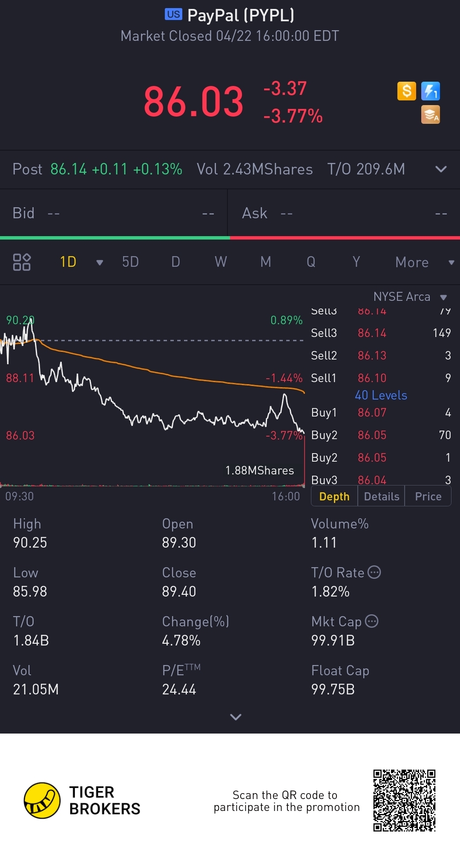Switch to the Q quarterly chart tab
Viewport: 460px width, 868px height.
[311, 262]
